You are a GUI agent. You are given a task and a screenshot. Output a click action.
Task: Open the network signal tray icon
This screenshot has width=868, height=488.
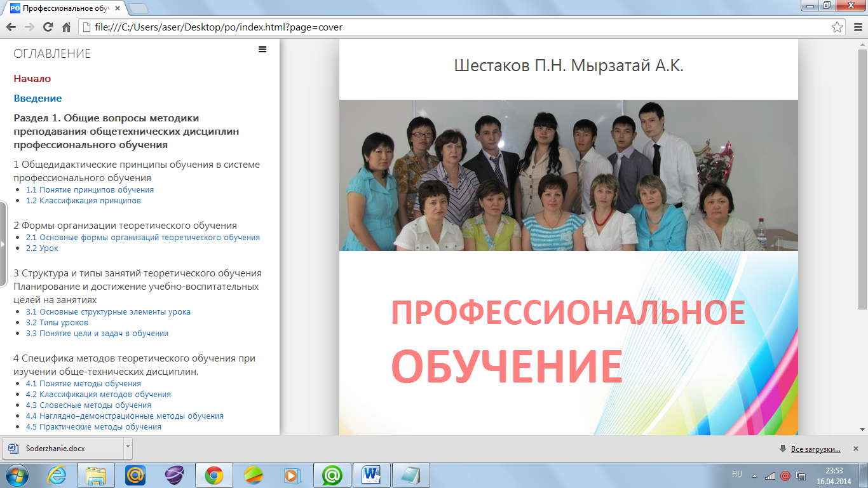770,475
